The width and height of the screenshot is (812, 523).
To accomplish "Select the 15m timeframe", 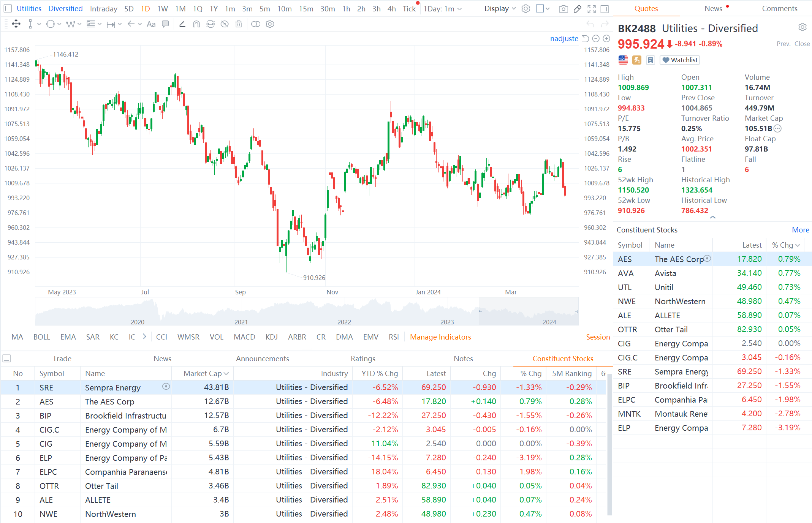I will pyautogui.click(x=306, y=9).
